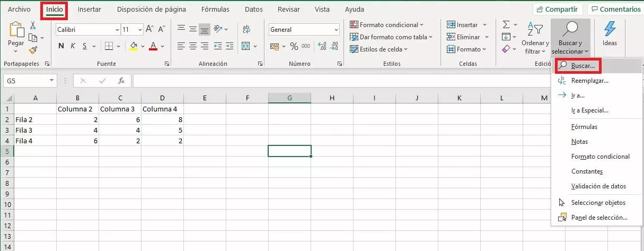644x251 pixels.
Task: Click the Ideas lightning bolt icon
Action: click(x=610, y=30)
